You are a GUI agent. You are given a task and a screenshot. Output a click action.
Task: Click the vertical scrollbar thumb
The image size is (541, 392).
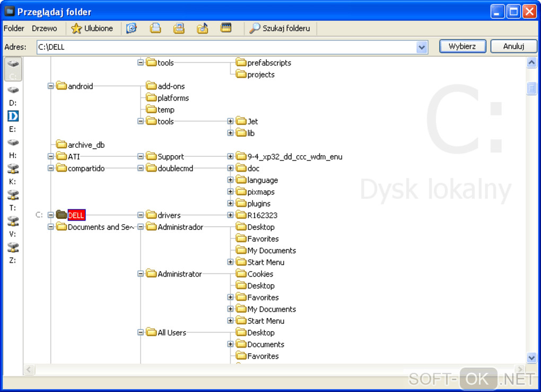click(x=531, y=88)
